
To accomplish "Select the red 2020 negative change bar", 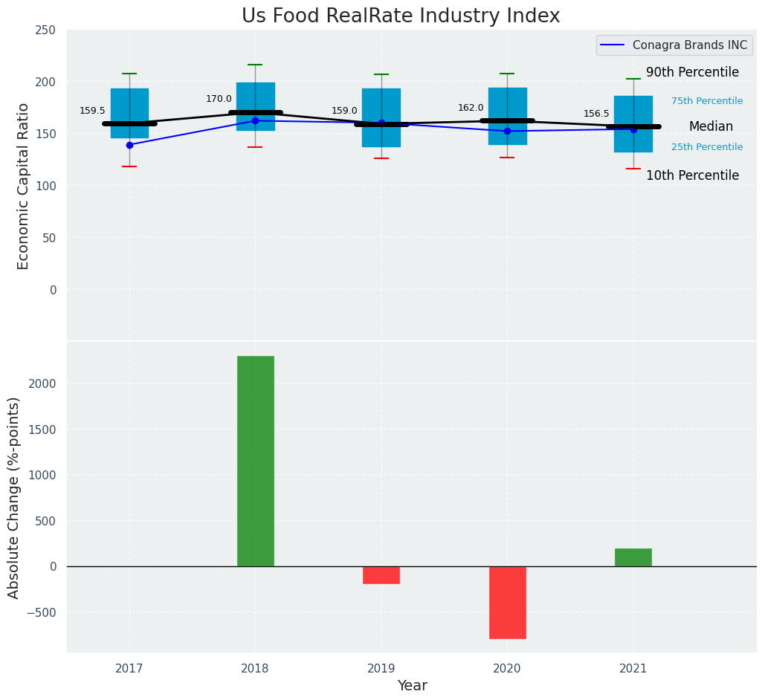I will (507, 602).
